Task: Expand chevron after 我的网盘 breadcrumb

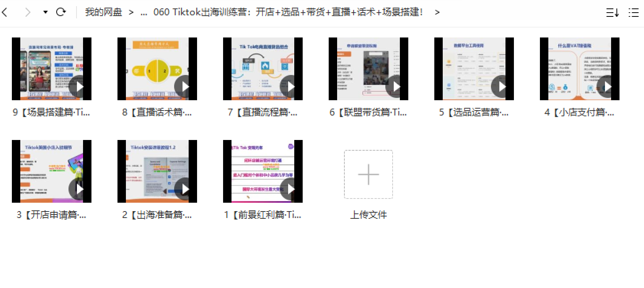Action: tap(131, 12)
